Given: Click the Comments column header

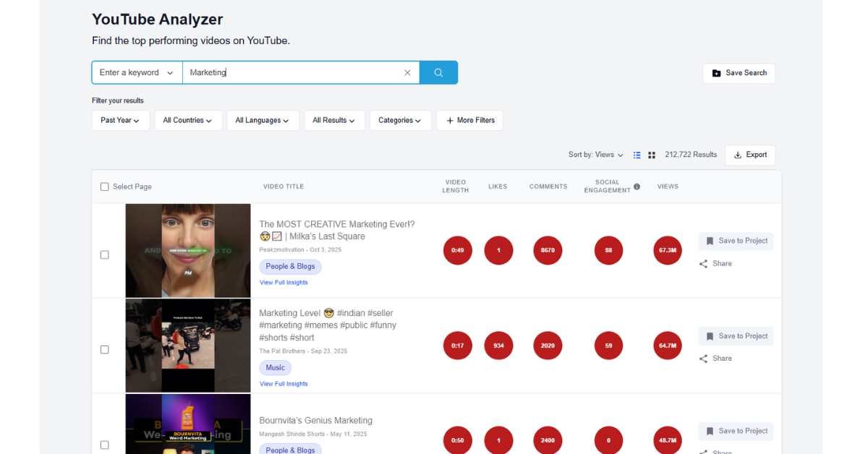Looking at the screenshot, I should click(x=548, y=187).
